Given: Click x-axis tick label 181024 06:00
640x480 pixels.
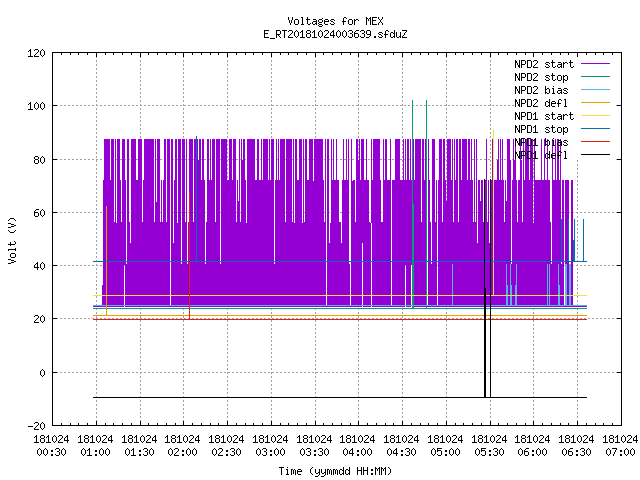Looking at the screenshot, I should (x=533, y=446).
